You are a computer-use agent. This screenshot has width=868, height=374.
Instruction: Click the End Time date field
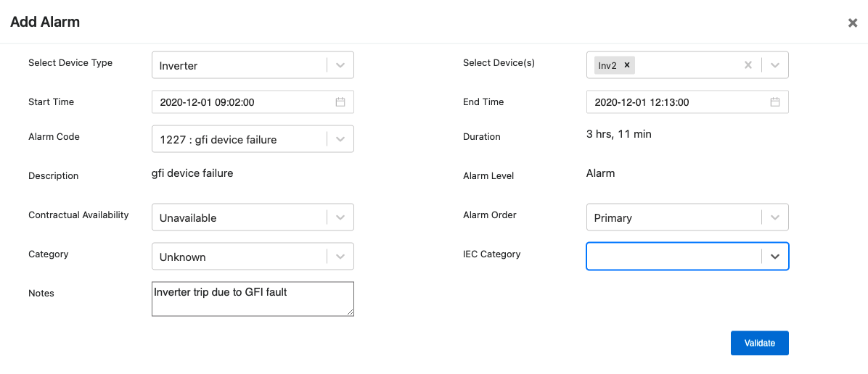[687, 102]
